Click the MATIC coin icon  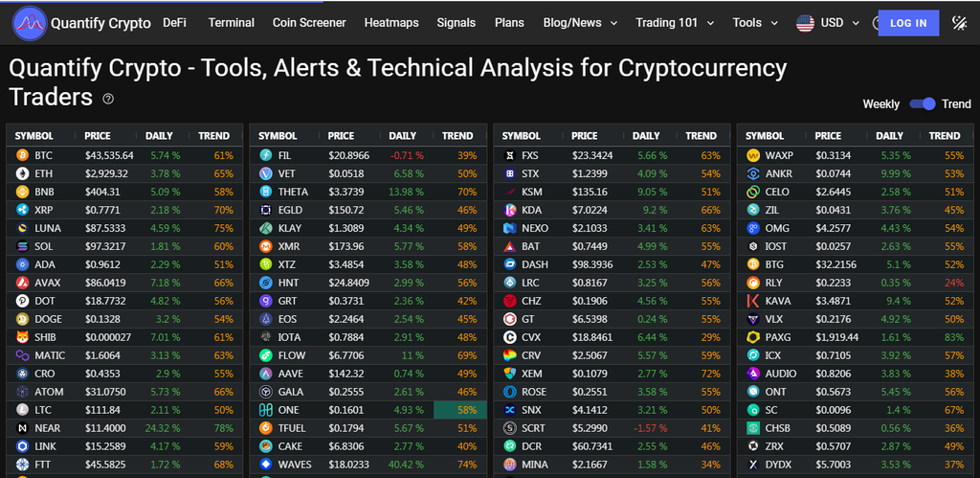click(x=23, y=355)
